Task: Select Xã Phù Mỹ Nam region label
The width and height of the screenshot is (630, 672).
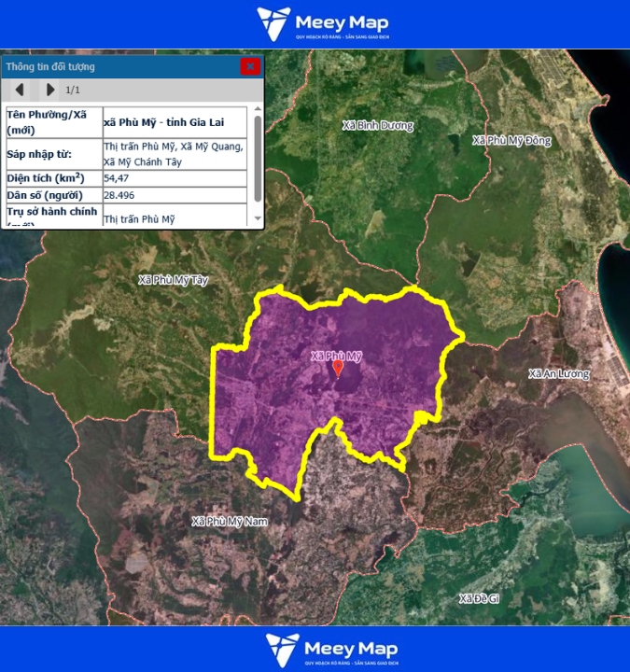Action: (229, 521)
